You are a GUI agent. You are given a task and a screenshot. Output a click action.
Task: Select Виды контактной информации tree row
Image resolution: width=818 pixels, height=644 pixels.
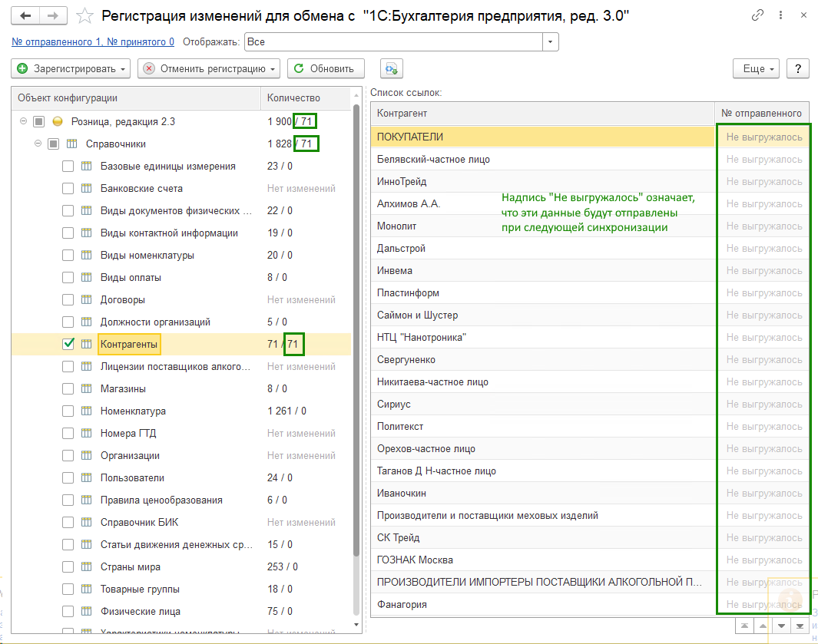coord(181,233)
